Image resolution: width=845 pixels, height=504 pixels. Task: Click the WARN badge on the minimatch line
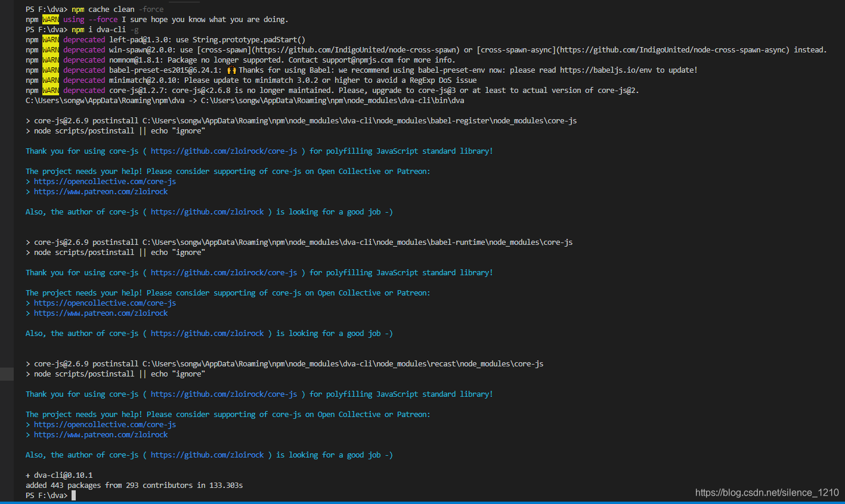click(51, 80)
